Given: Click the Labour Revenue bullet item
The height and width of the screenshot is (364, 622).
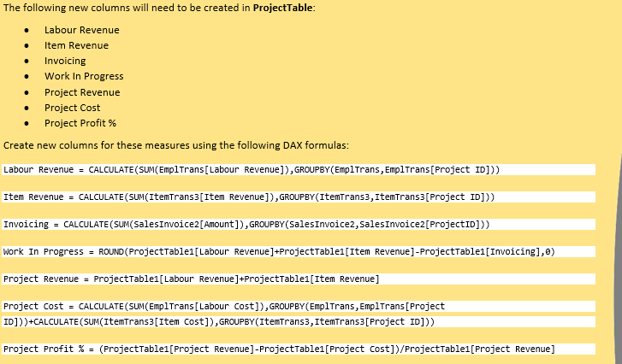Looking at the screenshot, I should (82, 30).
